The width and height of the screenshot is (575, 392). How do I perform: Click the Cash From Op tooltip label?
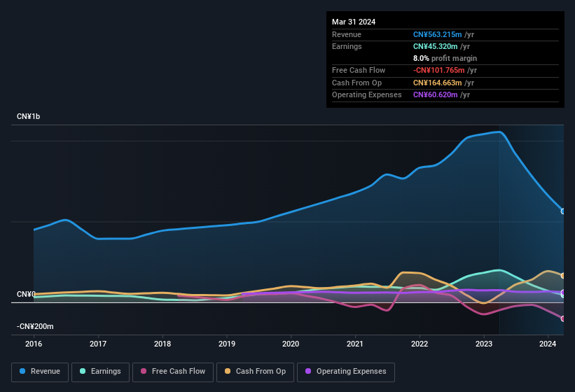point(356,83)
